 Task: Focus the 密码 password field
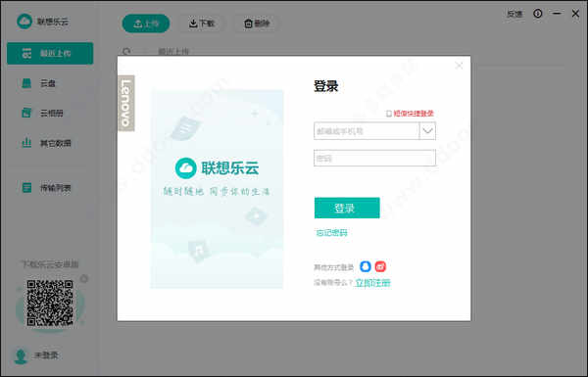pos(374,159)
